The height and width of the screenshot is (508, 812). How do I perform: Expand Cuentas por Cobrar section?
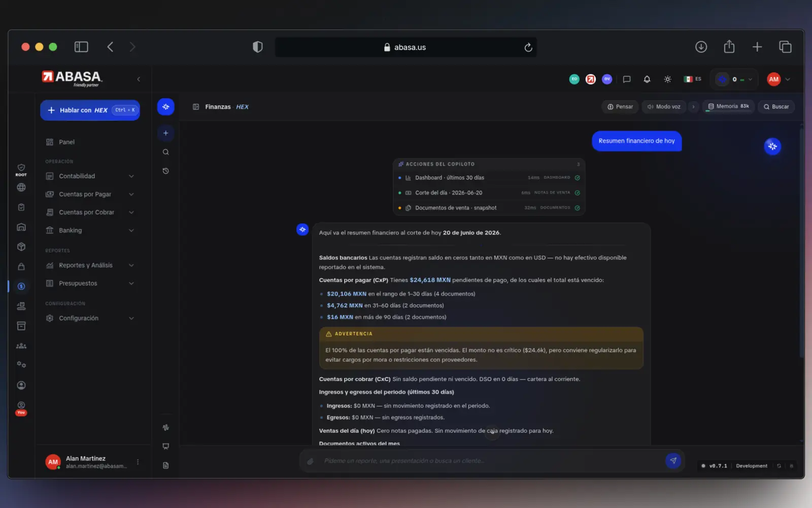point(90,212)
